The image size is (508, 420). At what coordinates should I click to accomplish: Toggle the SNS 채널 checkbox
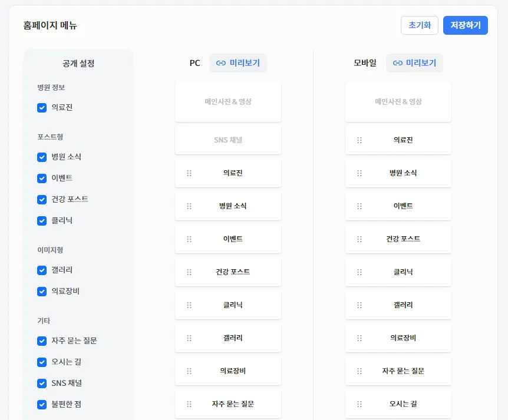tap(42, 383)
